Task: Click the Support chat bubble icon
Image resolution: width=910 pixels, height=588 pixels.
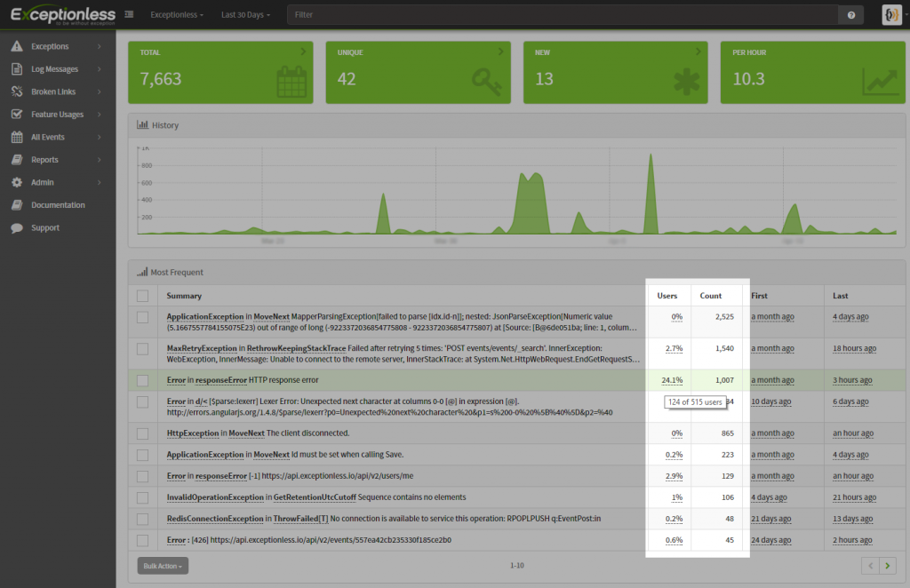Action: pos(16,227)
